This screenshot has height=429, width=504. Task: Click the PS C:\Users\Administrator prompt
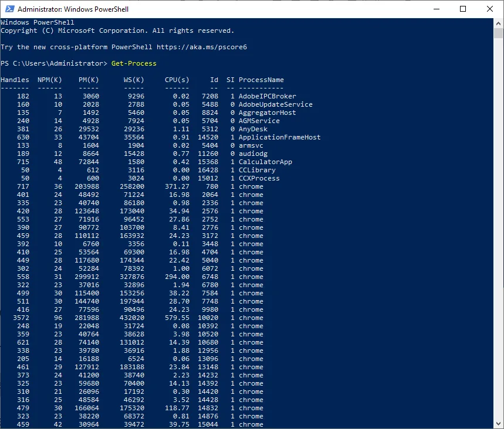54,63
